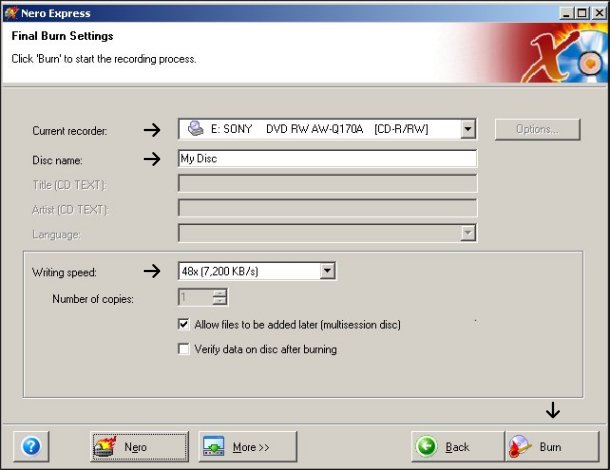The height and width of the screenshot is (470, 610).
Task: Open the Writing speed dropdown arrow
Action: [x=328, y=271]
